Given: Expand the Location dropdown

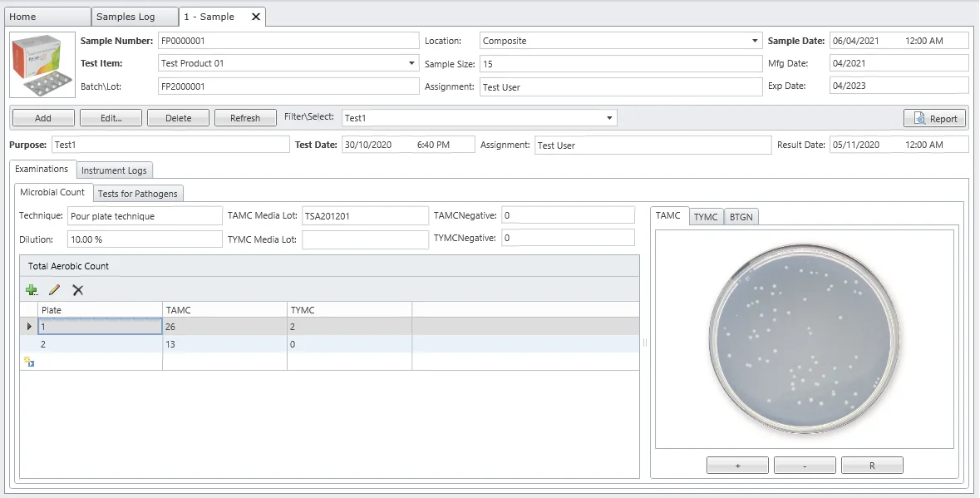Looking at the screenshot, I should coord(755,41).
